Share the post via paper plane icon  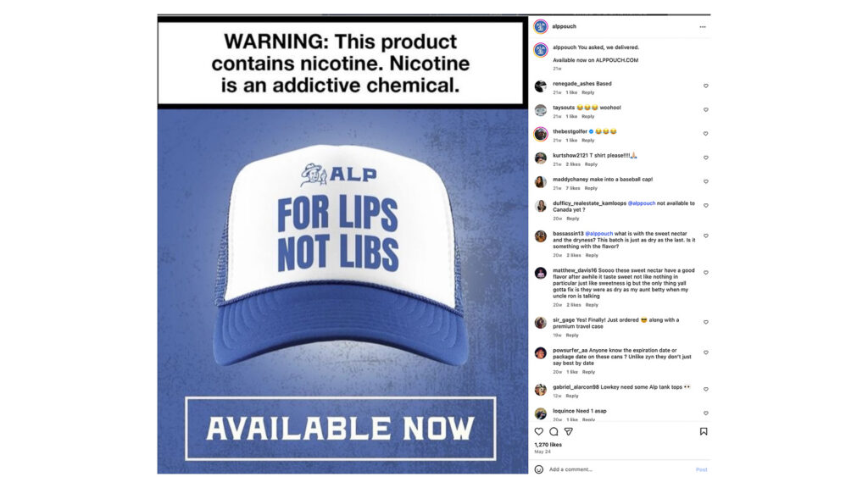[569, 431]
